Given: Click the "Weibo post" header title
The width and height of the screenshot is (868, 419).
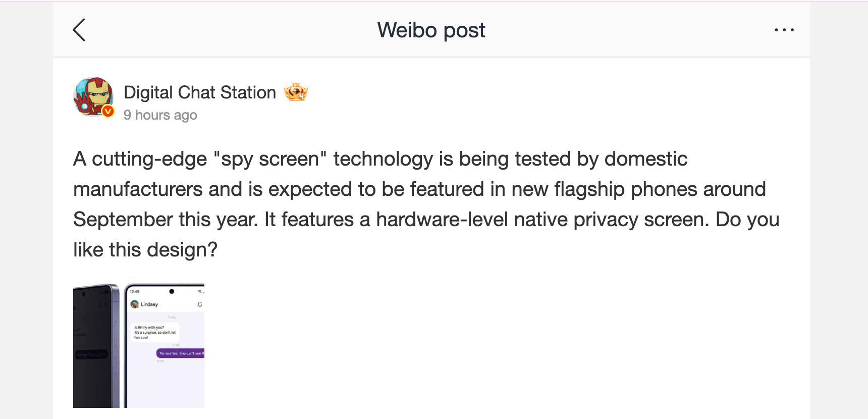Looking at the screenshot, I should (x=431, y=30).
